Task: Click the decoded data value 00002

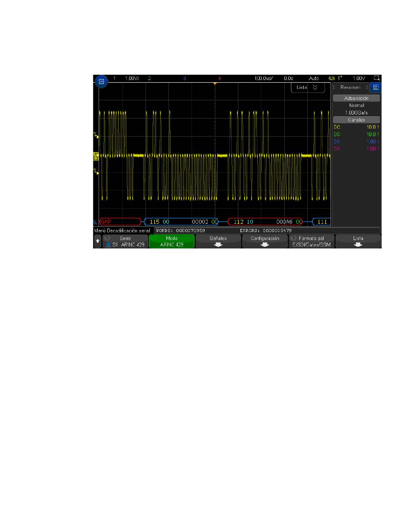Action: [200, 222]
